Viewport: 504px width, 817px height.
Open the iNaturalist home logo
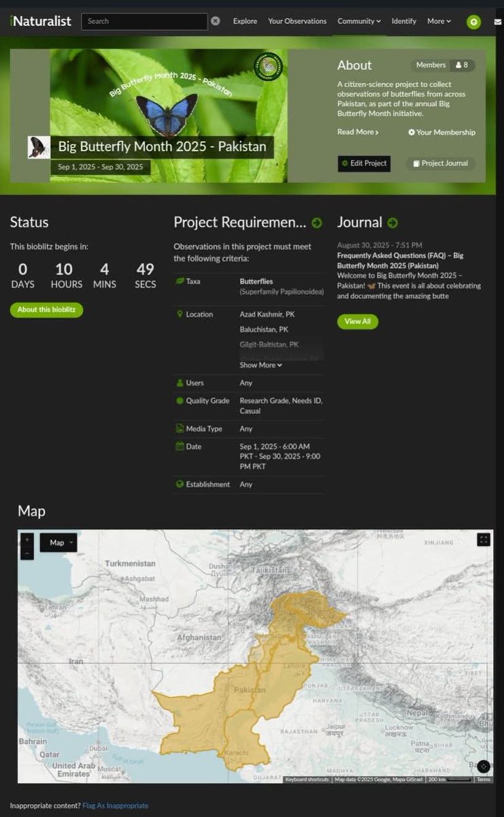click(x=40, y=21)
